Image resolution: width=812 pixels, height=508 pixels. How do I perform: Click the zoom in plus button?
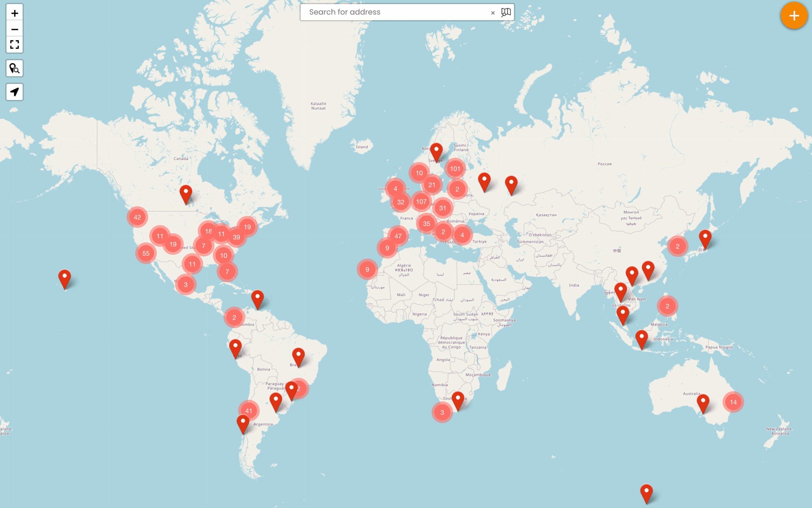14,13
